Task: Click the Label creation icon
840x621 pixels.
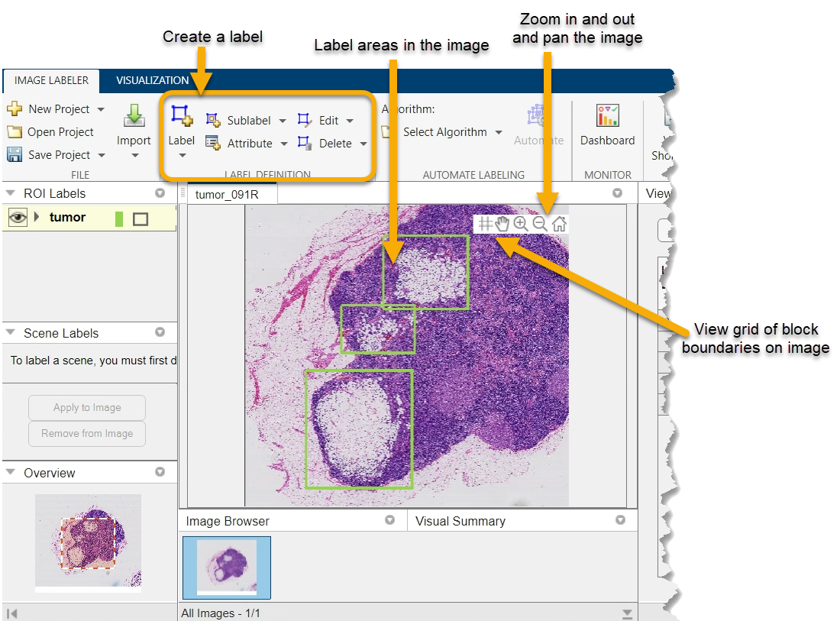Action: [x=181, y=116]
